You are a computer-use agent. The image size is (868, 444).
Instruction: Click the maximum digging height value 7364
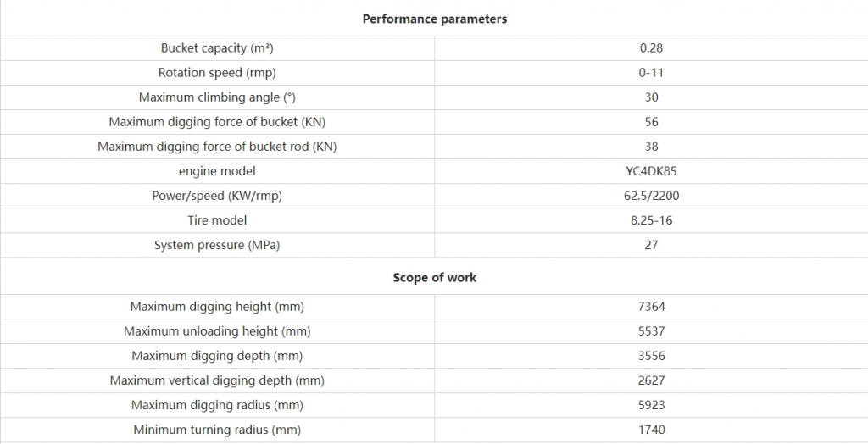(x=651, y=307)
